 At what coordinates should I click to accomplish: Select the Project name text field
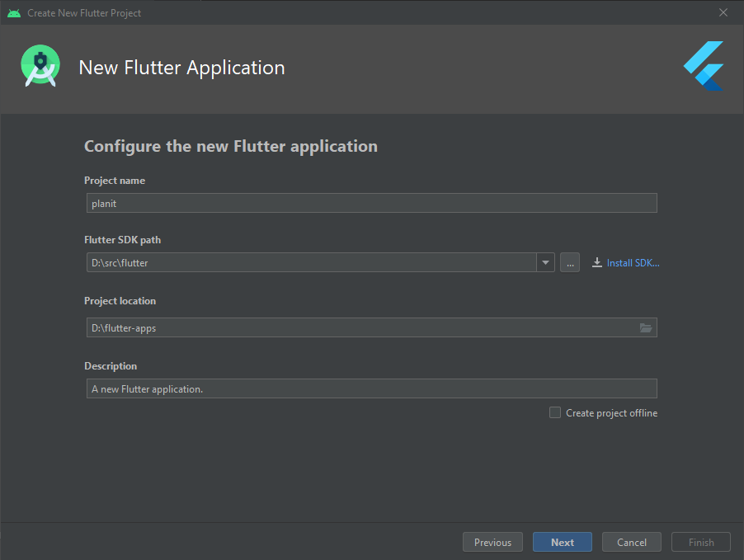pyautogui.click(x=371, y=203)
